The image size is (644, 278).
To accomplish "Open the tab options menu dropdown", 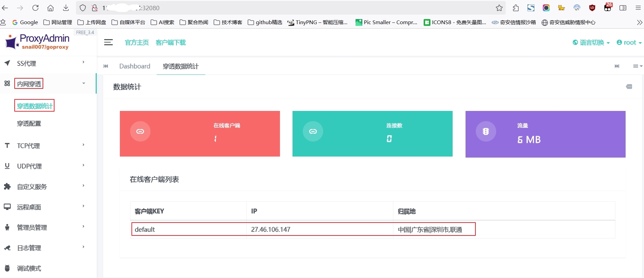I will tap(637, 66).
